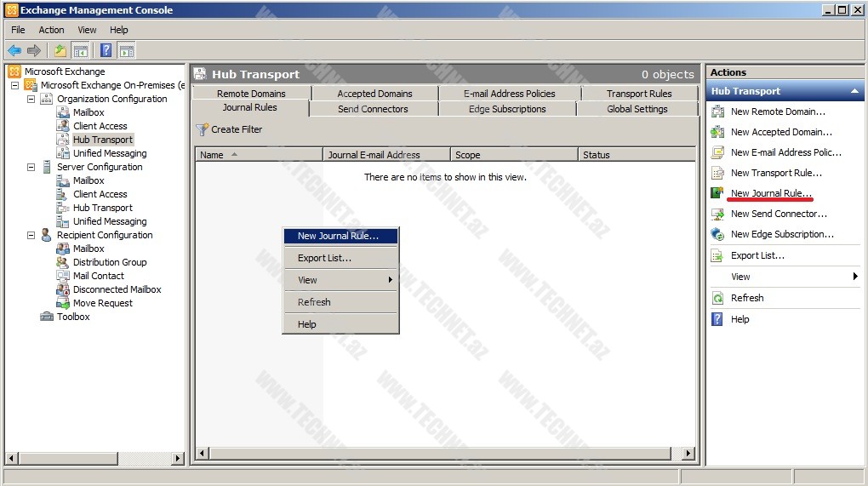This screenshot has height=486, width=868.
Task: Collapse the Organization Configuration tree node
Action: pyautogui.click(x=31, y=99)
